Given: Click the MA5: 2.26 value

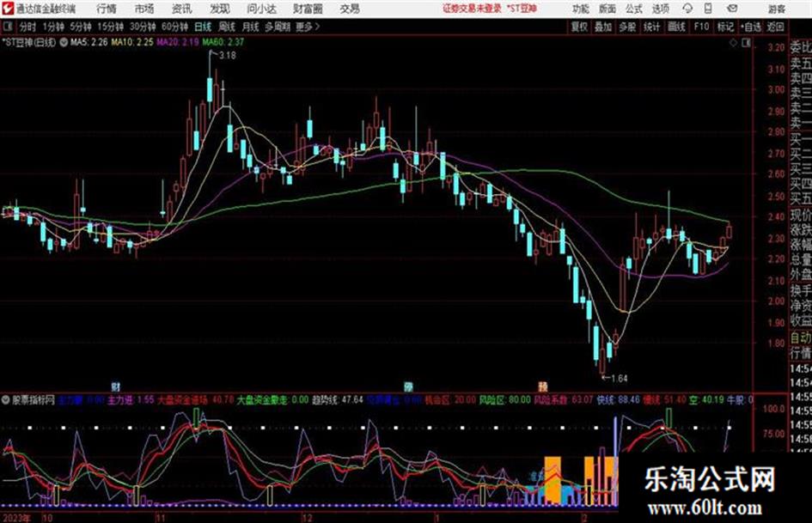Looking at the screenshot, I should pos(89,42).
